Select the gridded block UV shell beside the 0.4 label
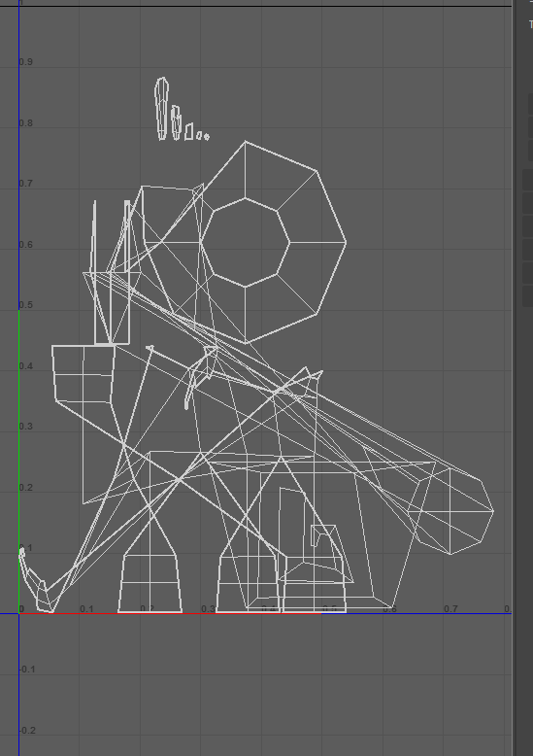The image size is (533, 756). (83, 374)
